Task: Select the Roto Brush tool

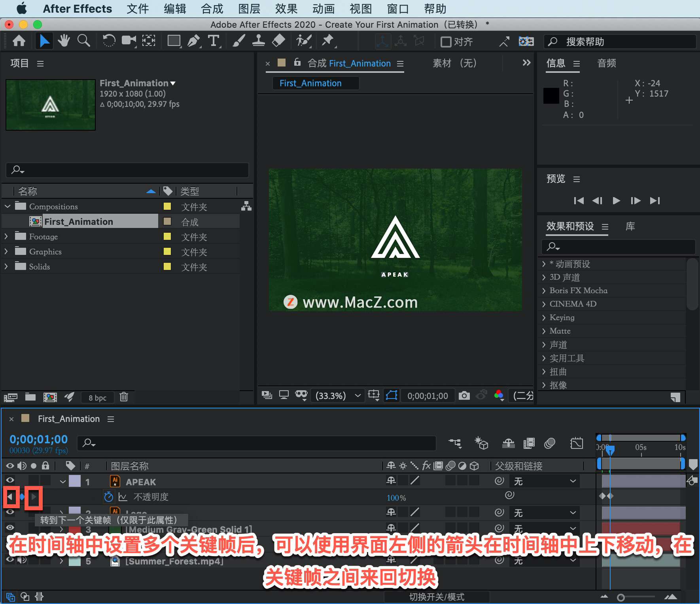Action: point(304,41)
